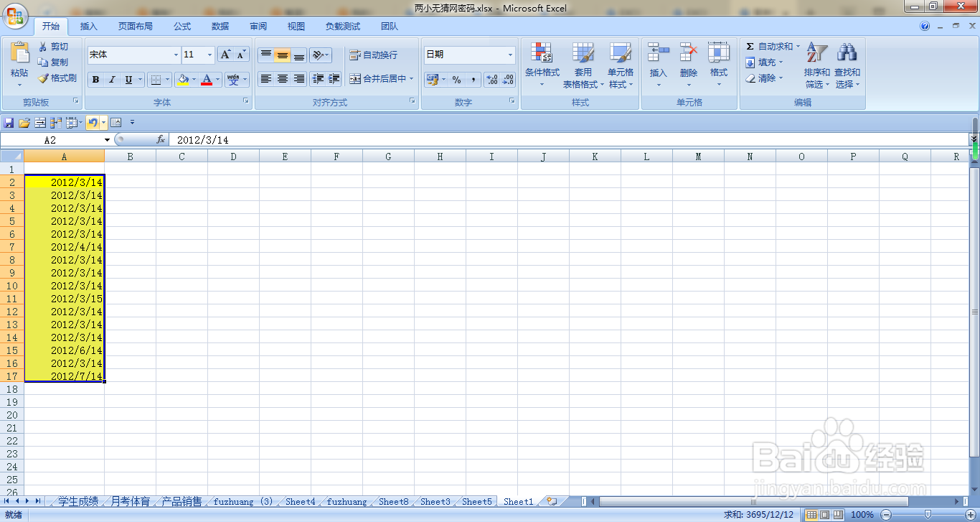The image size is (980, 522).
Task: Decrease indent icon in alignment group
Action: pos(318,79)
